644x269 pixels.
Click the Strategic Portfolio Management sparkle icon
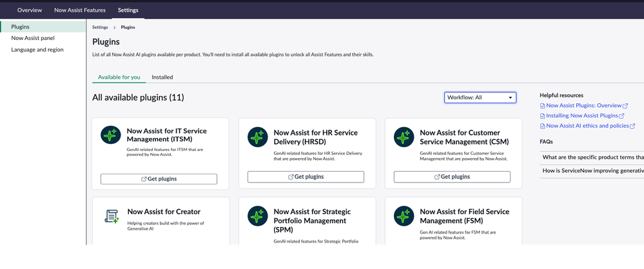click(x=257, y=216)
